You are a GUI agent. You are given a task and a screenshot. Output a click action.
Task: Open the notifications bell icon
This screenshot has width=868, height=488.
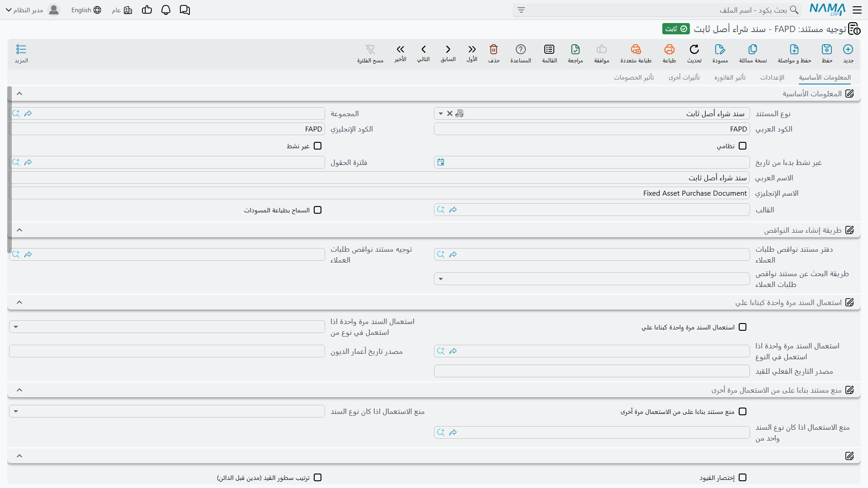pyautogui.click(x=166, y=10)
